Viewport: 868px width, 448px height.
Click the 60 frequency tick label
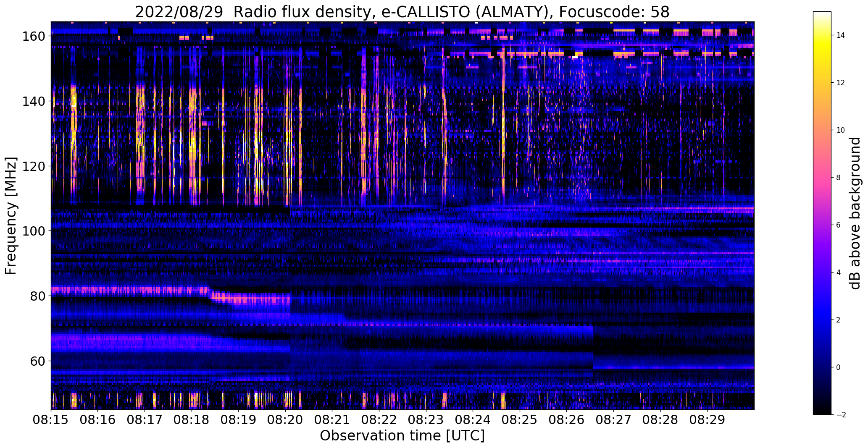(x=38, y=361)
